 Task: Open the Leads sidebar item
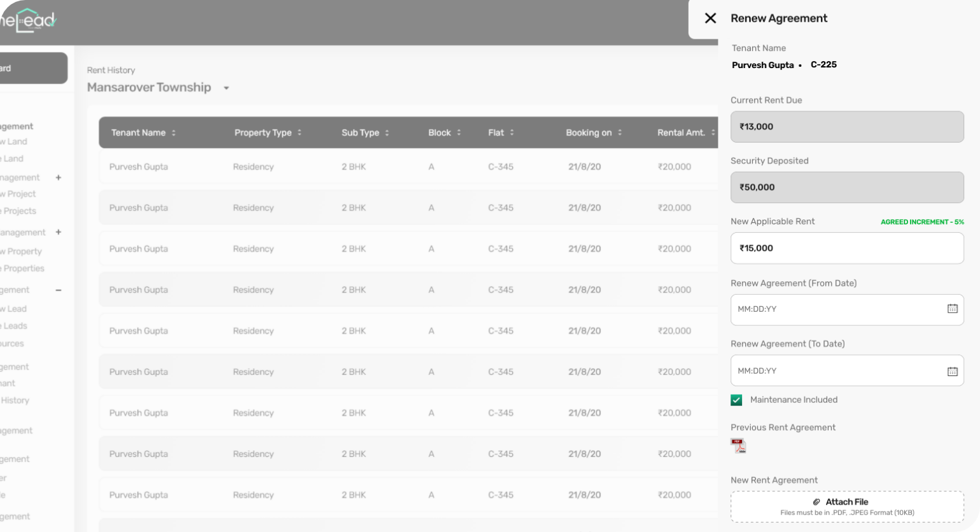coord(14,326)
